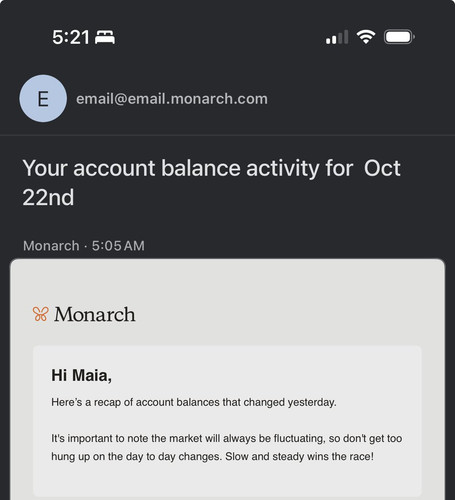Click the Hi Maia greeting heading
This screenshot has height=500, width=455.
click(81, 375)
